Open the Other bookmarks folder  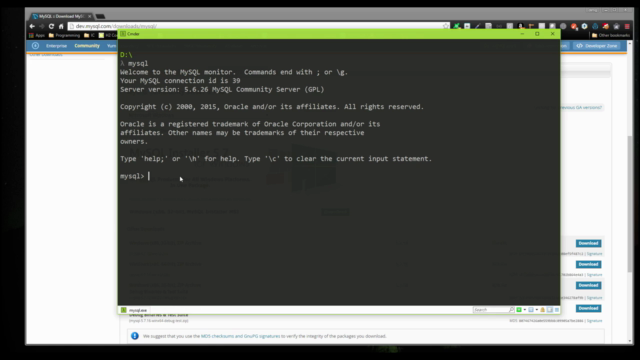click(611, 36)
